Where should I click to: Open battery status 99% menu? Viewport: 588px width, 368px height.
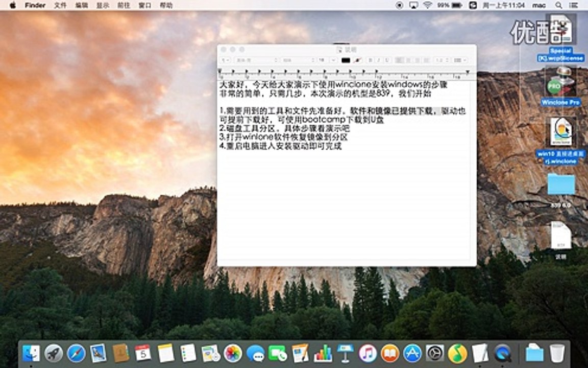[x=450, y=5]
